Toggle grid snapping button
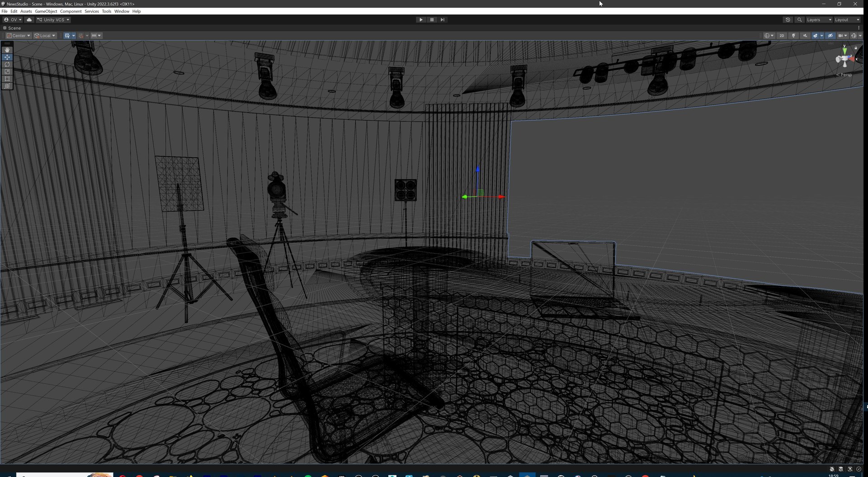Screen dimensions: 868x477 81,36
